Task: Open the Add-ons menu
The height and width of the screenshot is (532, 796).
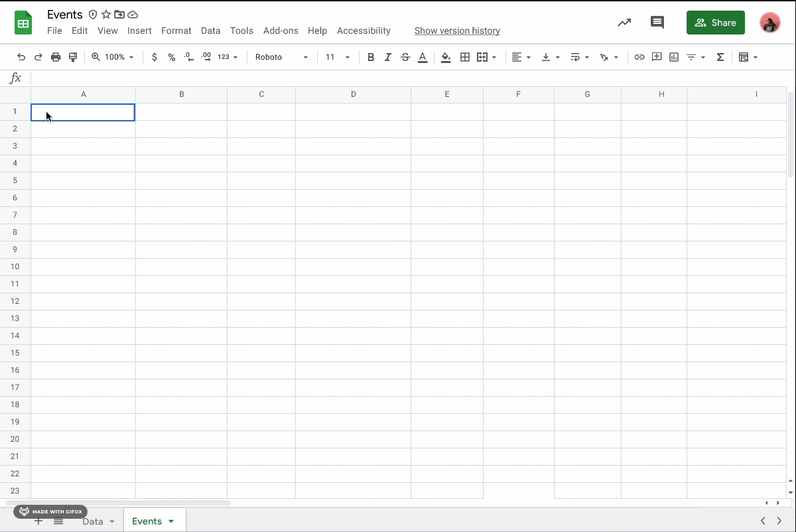Action: [x=281, y=31]
